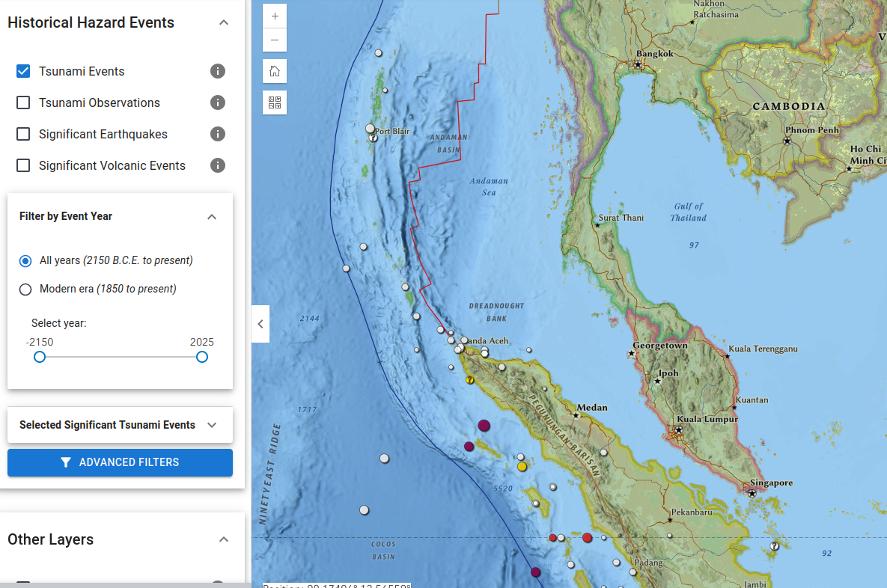Click the large red tsunami marker west of Padang

tap(587, 538)
